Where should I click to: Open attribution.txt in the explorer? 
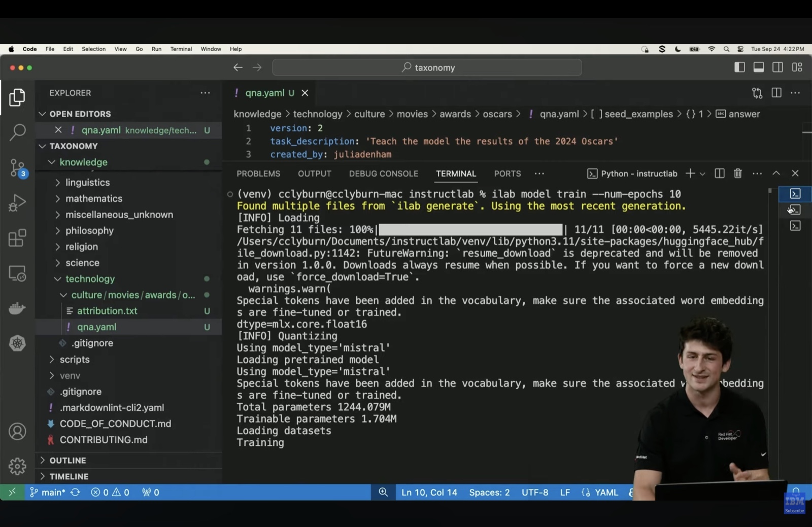pos(107,310)
